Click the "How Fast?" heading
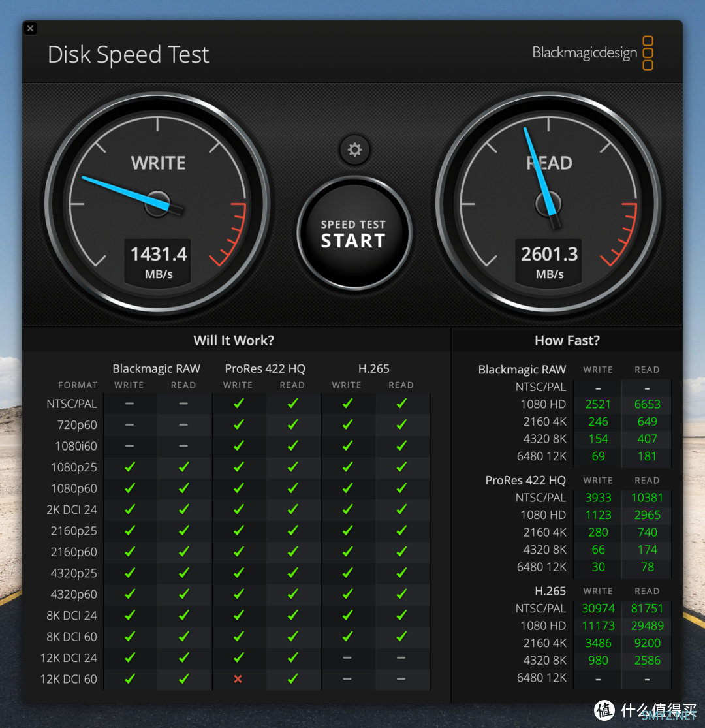This screenshot has height=728, width=705. [567, 340]
